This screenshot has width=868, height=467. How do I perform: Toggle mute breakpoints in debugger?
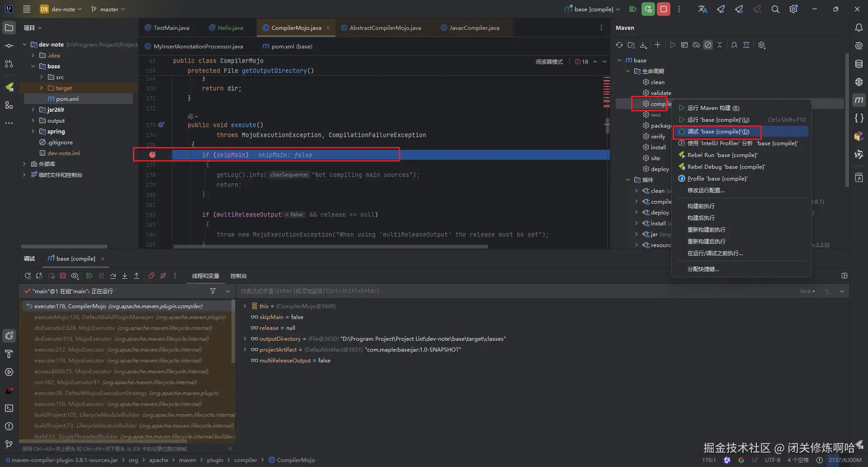point(163,276)
